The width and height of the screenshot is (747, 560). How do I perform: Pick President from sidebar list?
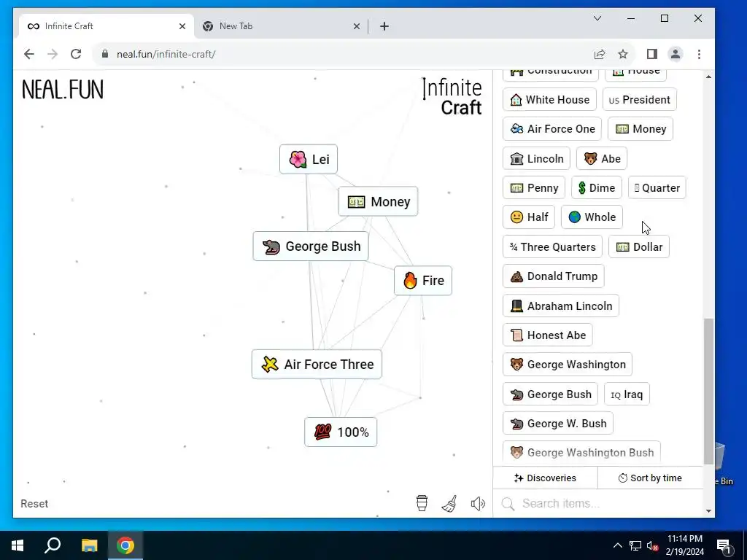pyautogui.click(x=639, y=99)
